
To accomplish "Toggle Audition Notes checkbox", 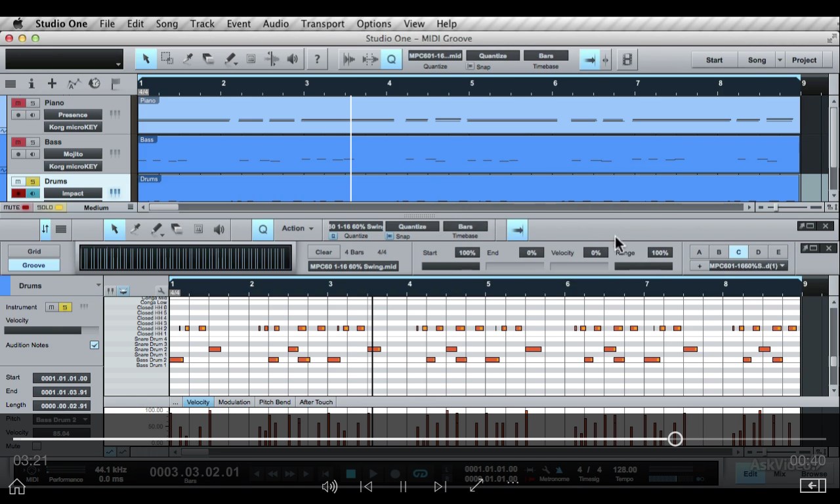I will point(94,345).
